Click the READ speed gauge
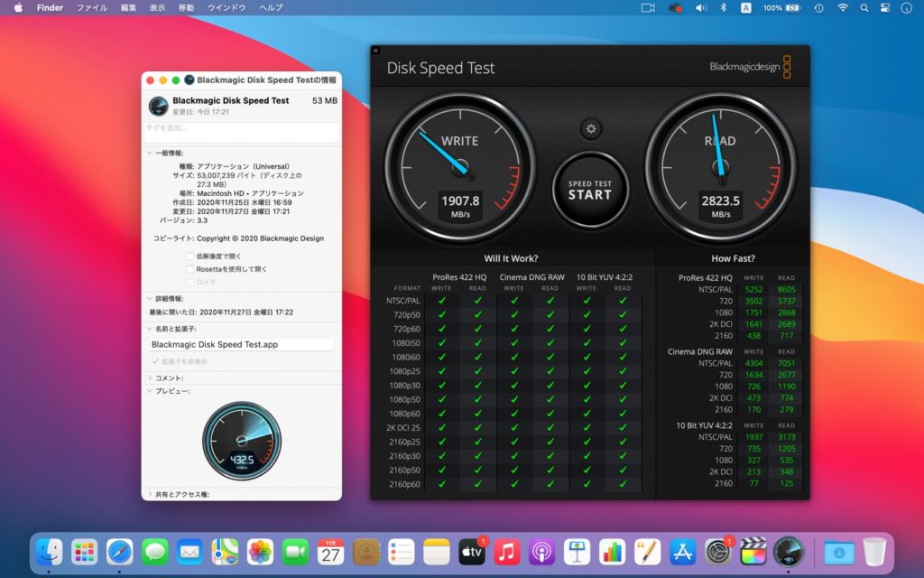 click(720, 167)
